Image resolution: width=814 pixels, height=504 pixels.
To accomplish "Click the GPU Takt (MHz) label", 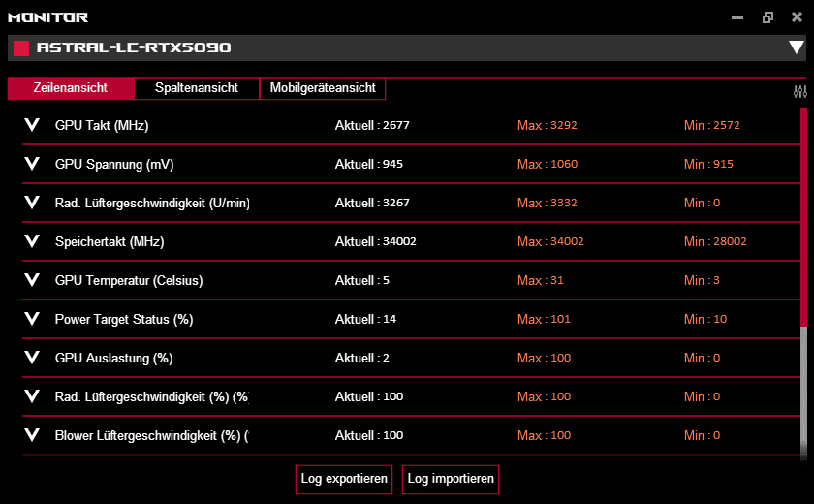I will coord(102,126).
